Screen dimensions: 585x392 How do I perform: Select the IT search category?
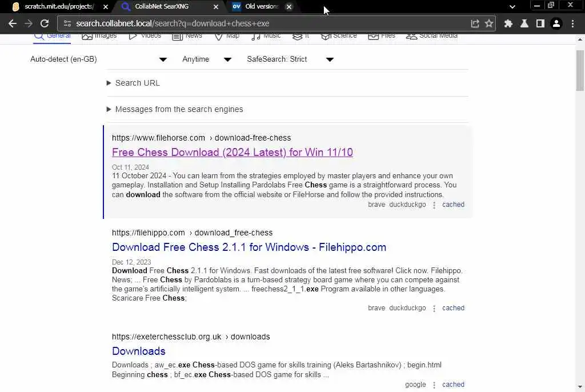click(300, 37)
